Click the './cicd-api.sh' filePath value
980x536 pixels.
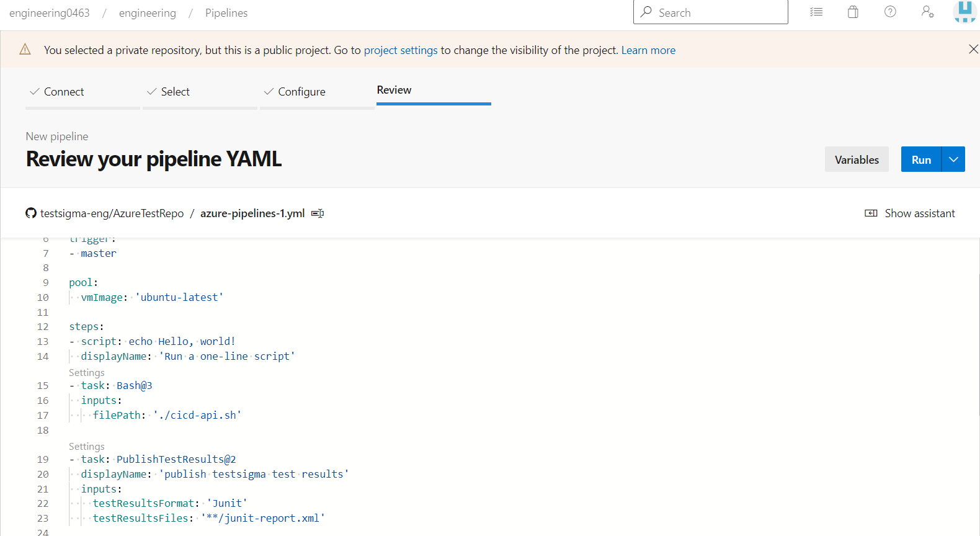pyautogui.click(x=197, y=415)
